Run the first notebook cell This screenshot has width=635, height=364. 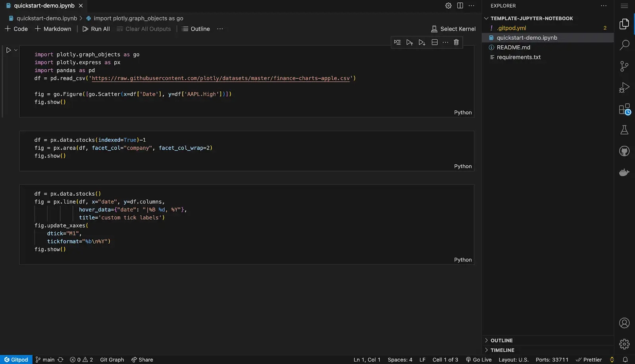pyautogui.click(x=8, y=50)
